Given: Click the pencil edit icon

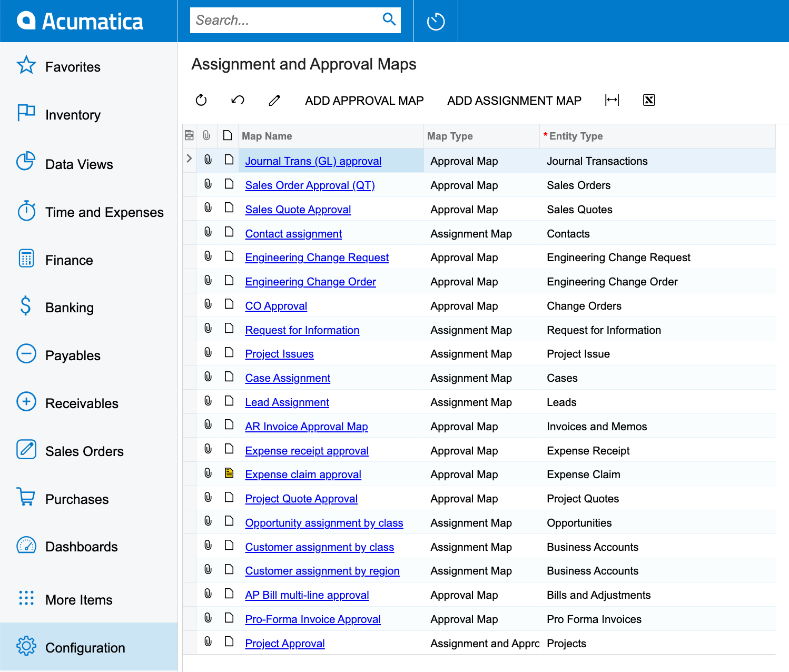Looking at the screenshot, I should (x=274, y=100).
